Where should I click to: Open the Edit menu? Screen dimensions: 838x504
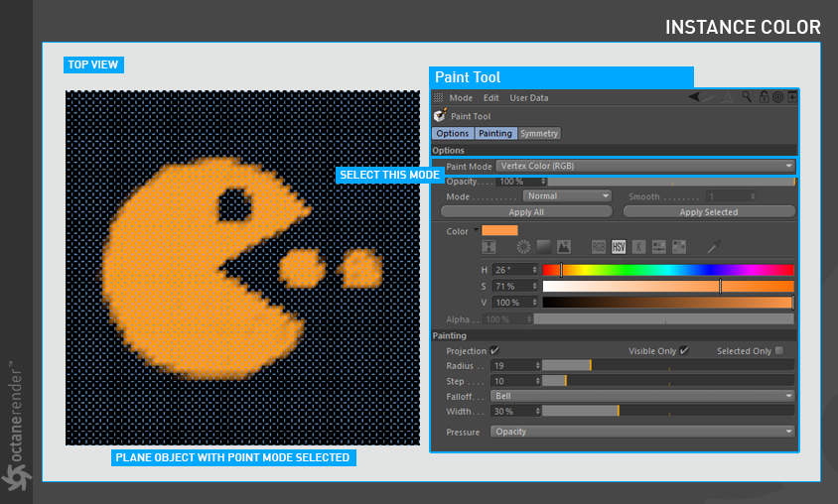pyautogui.click(x=490, y=97)
